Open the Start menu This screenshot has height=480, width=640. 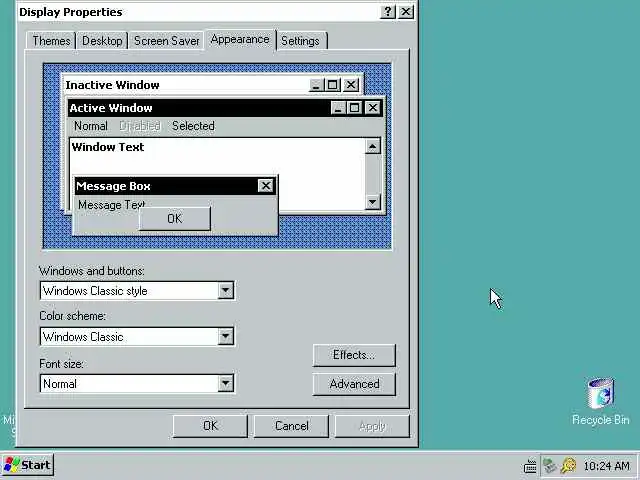point(27,465)
